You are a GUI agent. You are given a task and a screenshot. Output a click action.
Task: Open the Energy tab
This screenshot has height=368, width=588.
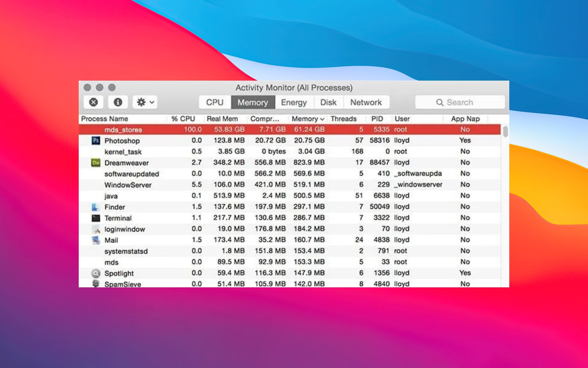294,102
